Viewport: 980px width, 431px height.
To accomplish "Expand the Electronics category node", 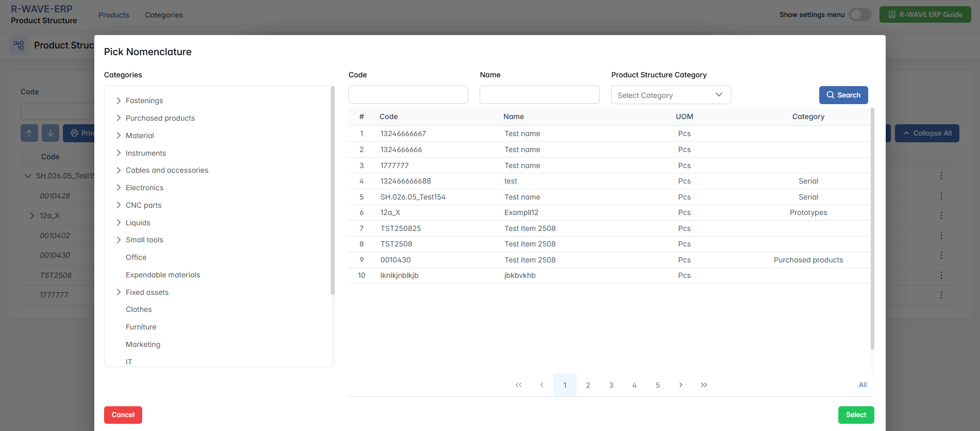I will coord(119,188).
